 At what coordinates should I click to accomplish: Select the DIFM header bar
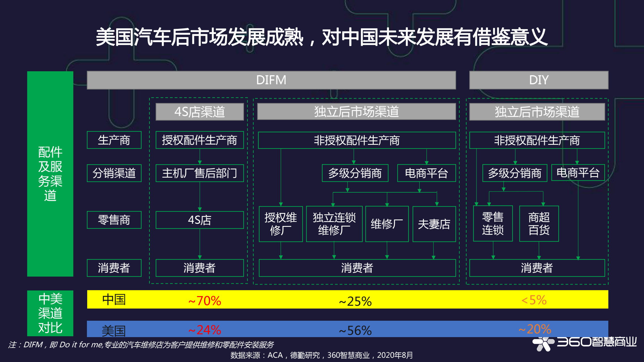click(x=271, y=80)
